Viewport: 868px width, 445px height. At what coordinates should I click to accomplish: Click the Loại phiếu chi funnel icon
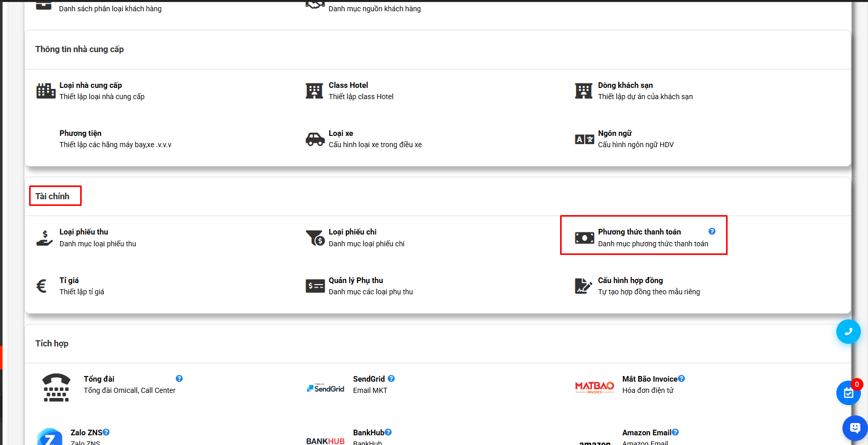coord(315,238)
